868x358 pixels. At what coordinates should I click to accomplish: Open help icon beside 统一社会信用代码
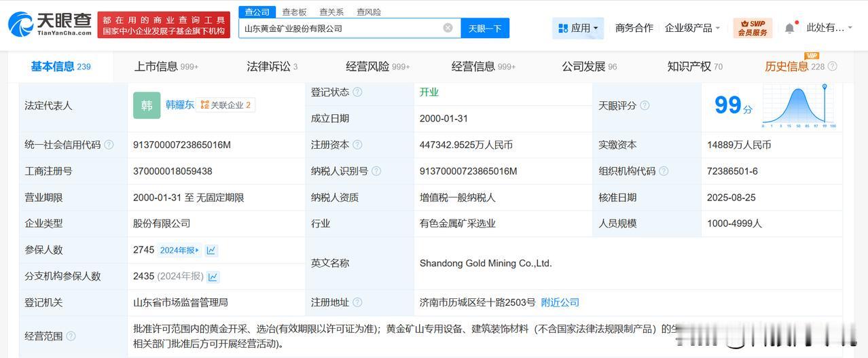(109, 145)
